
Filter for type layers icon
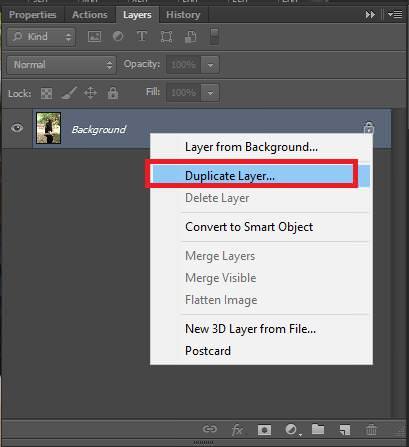point(142,36)
